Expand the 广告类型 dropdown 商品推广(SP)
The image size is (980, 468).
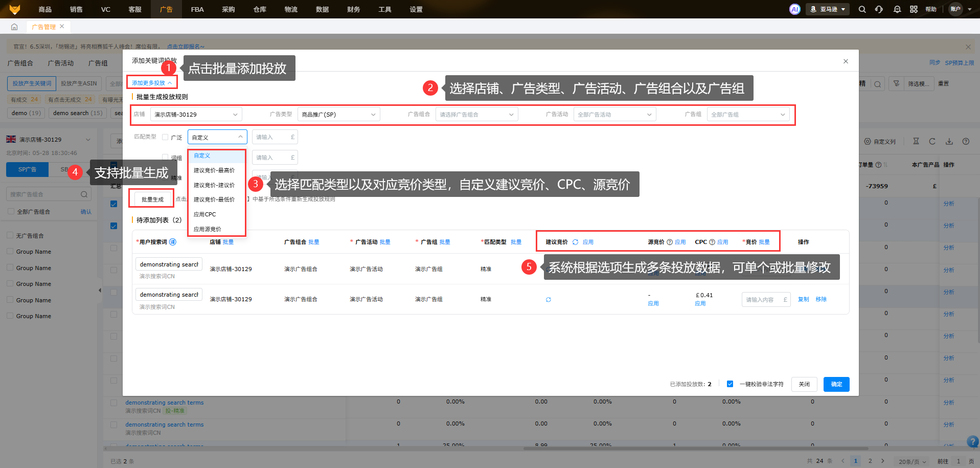(338, 115)
